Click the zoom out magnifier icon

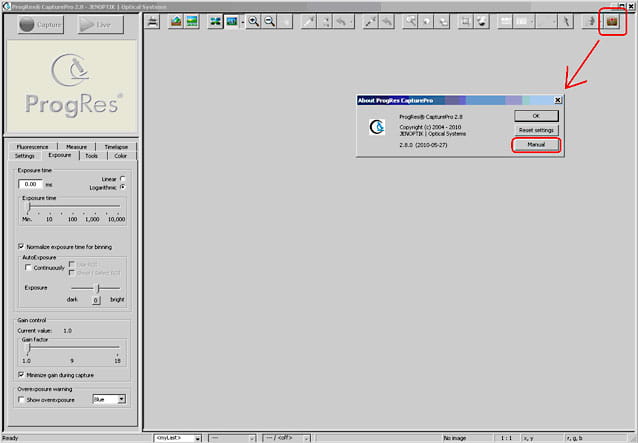point(270,21)
